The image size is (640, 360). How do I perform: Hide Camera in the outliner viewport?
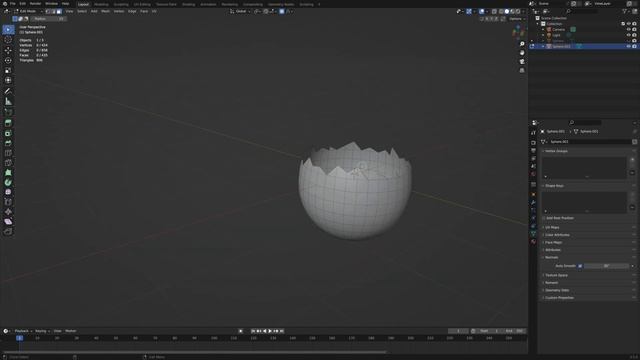point(629,29)
